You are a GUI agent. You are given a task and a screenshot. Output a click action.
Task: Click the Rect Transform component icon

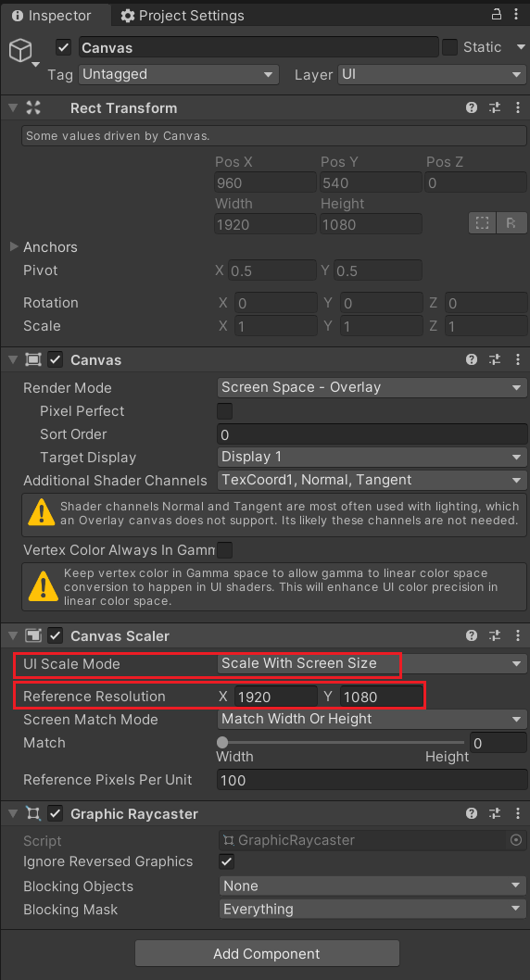(33, 108)
